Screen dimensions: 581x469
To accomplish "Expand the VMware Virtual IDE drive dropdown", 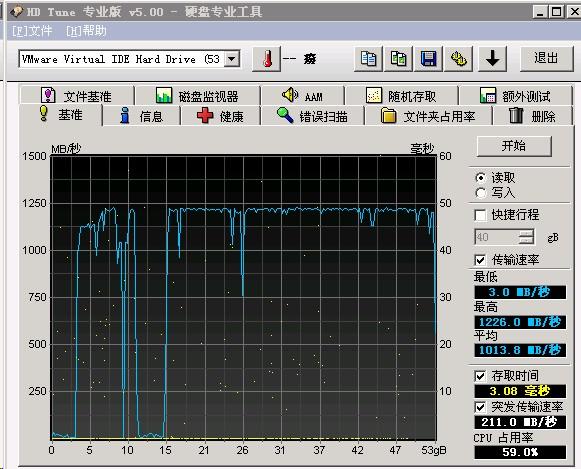I will click(x=232, y=59).
